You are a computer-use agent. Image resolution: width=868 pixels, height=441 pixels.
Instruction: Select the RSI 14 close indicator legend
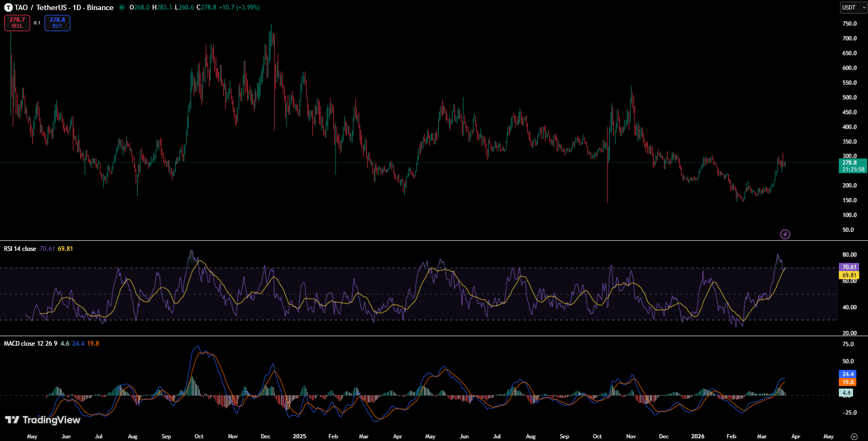tap(20, 249)
